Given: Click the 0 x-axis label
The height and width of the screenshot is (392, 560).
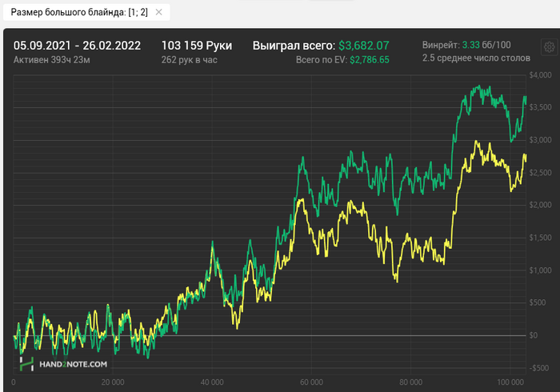Looking at the screenshot, I should (x=14, y=382).
